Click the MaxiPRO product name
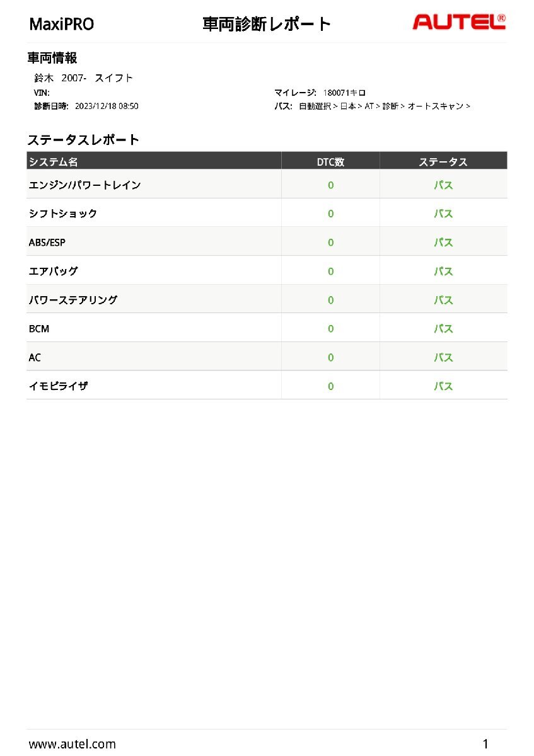Image resolution: width=534 pixels, height=756 pixels. [x=62, y=25]
